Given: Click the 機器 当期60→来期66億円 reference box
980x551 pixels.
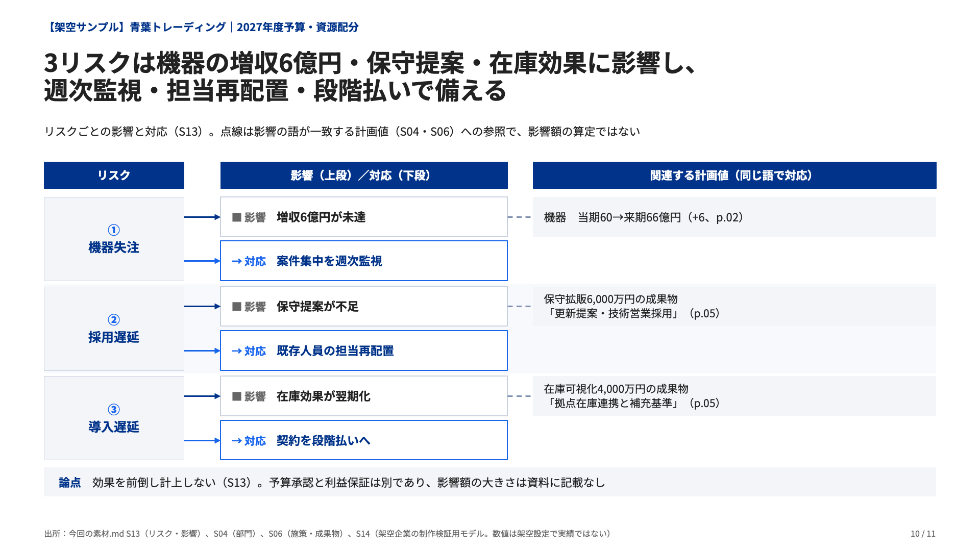Looking at the screenshot, I should pyautogui.click(x=734, y=217).
